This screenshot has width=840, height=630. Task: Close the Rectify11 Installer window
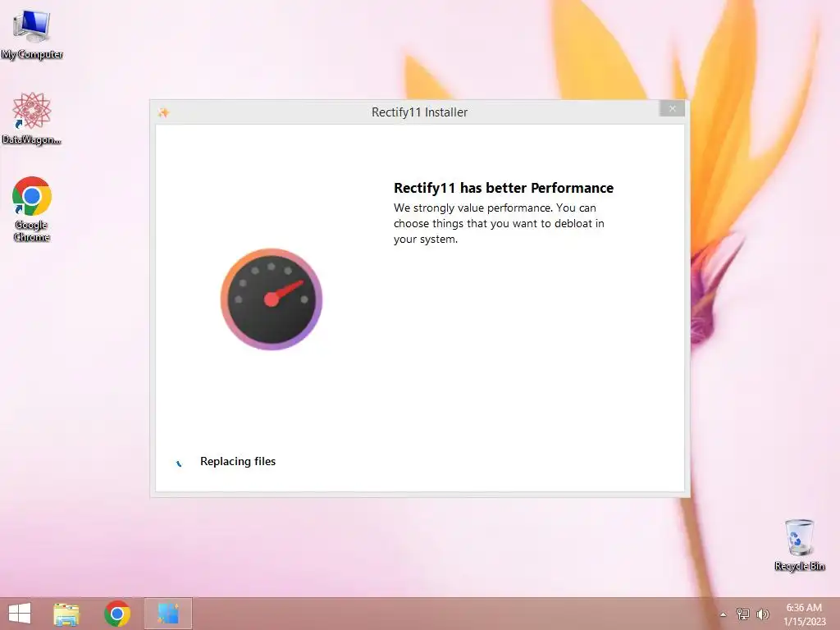pyautogui.click(x=673, y=109)
